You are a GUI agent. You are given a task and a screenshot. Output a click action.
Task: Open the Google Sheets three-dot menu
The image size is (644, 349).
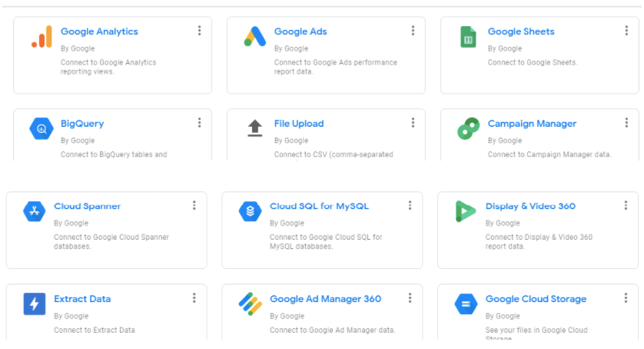click(x=626, y=31)
